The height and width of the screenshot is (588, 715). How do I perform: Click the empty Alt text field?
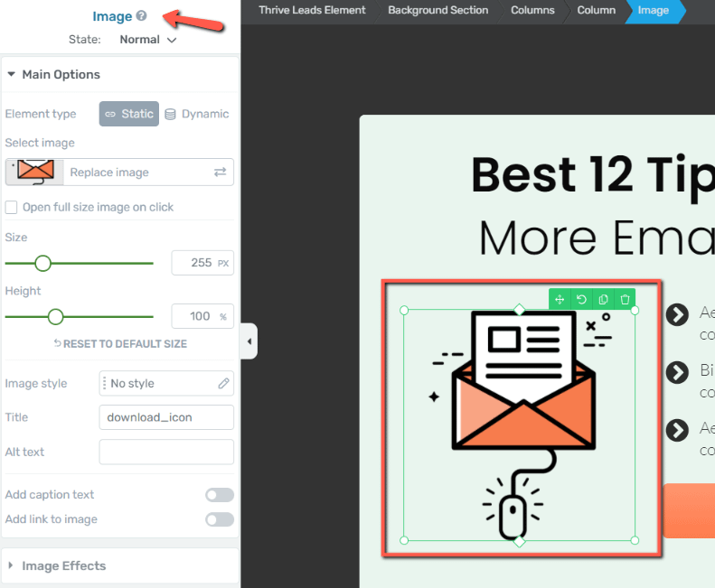(x=166, y=452)
